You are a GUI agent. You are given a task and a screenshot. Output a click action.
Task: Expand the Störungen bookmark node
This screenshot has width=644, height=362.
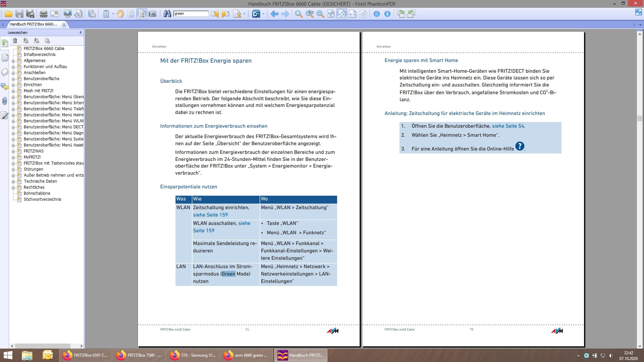(x=13, y=170)
